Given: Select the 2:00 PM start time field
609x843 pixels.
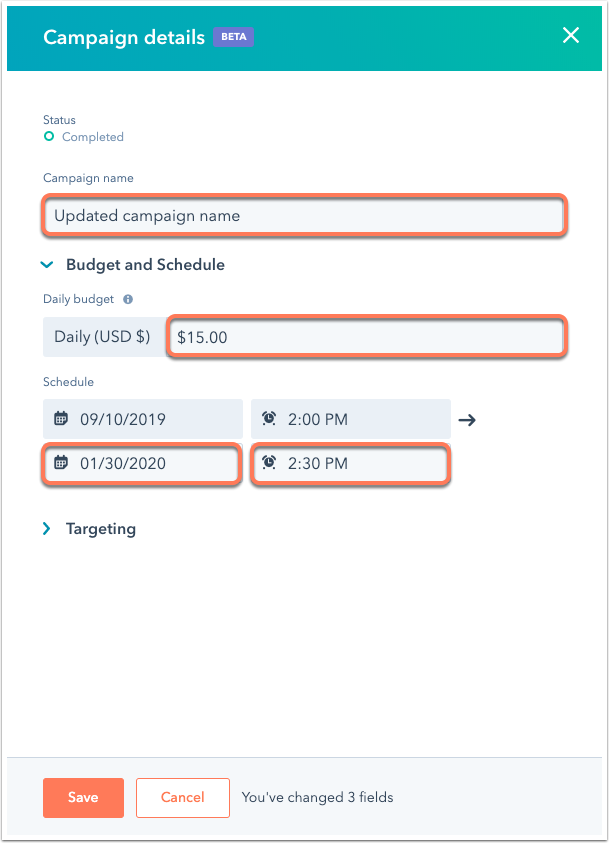Looking at the screenshot, I should point(351,419).
